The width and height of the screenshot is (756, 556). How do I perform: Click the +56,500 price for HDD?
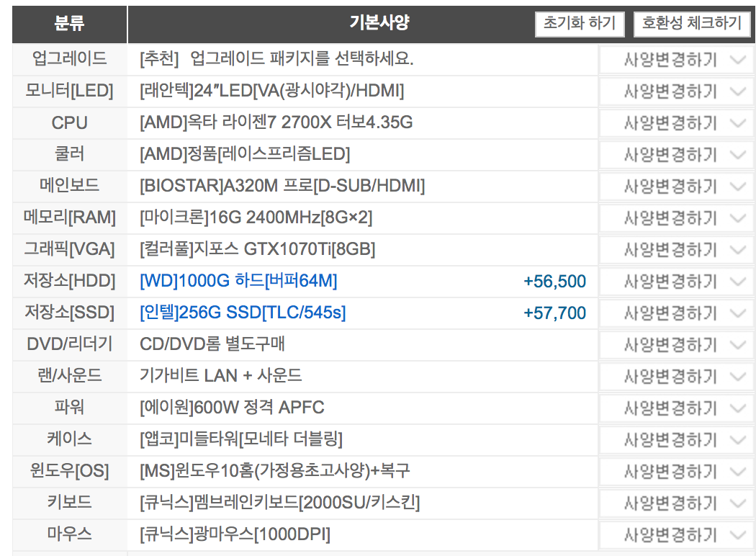pos(555,282)
